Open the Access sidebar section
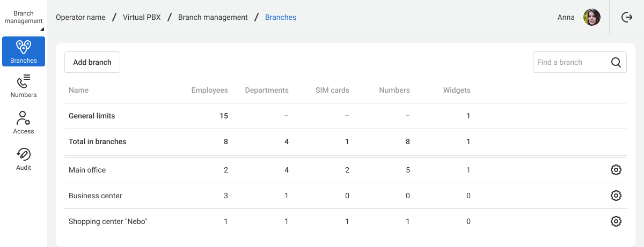The image size is (644, 247). 24,122
